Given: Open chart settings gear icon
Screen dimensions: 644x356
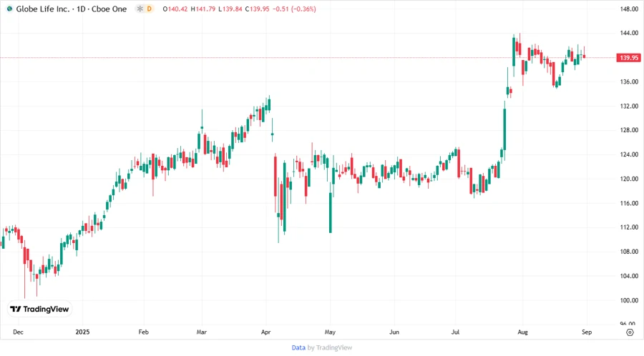Looking at the screenshot, I should pyautogui.click(x=630, y=332).
